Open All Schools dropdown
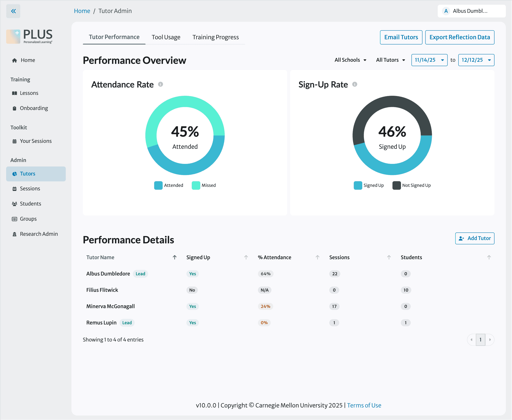 tap(350, 60)
